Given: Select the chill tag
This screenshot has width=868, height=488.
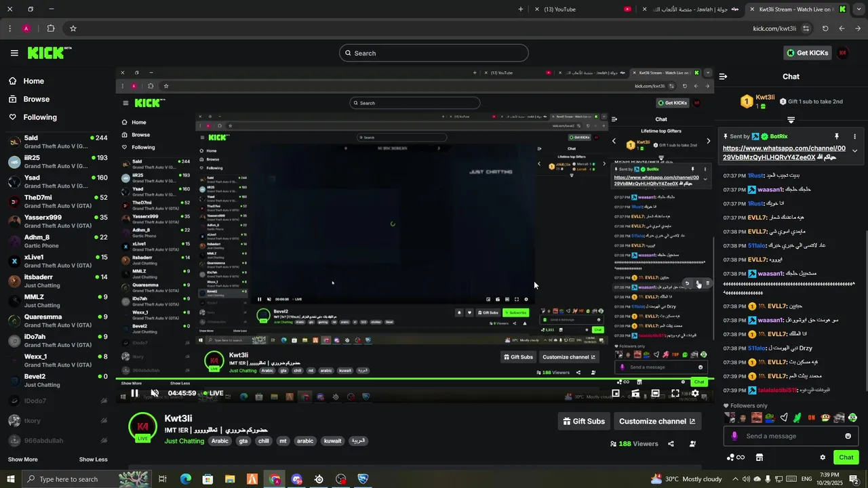Looking at the screenshot, I should 264,441.
